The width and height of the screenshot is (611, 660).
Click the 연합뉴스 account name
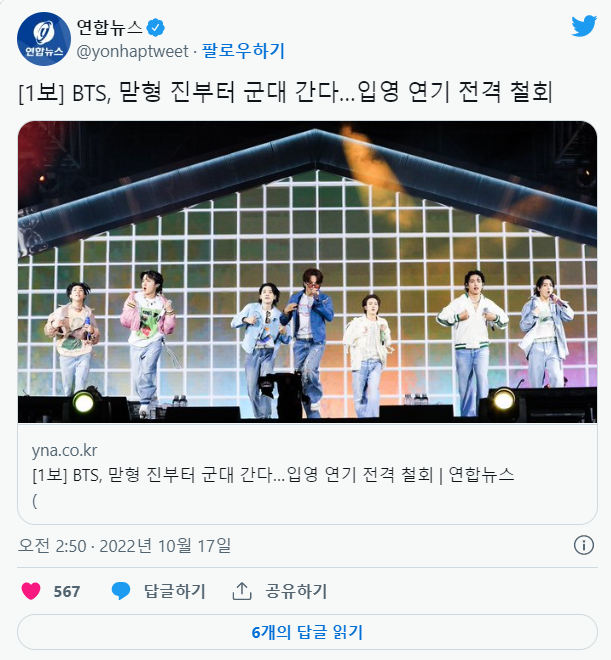pyautogui.click(x=110, y=28)
